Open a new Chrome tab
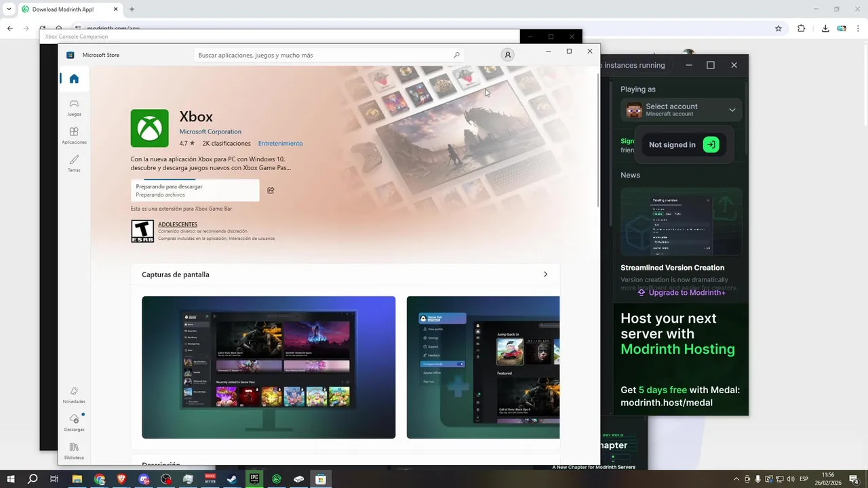The image size is (868, 488). 132,9
